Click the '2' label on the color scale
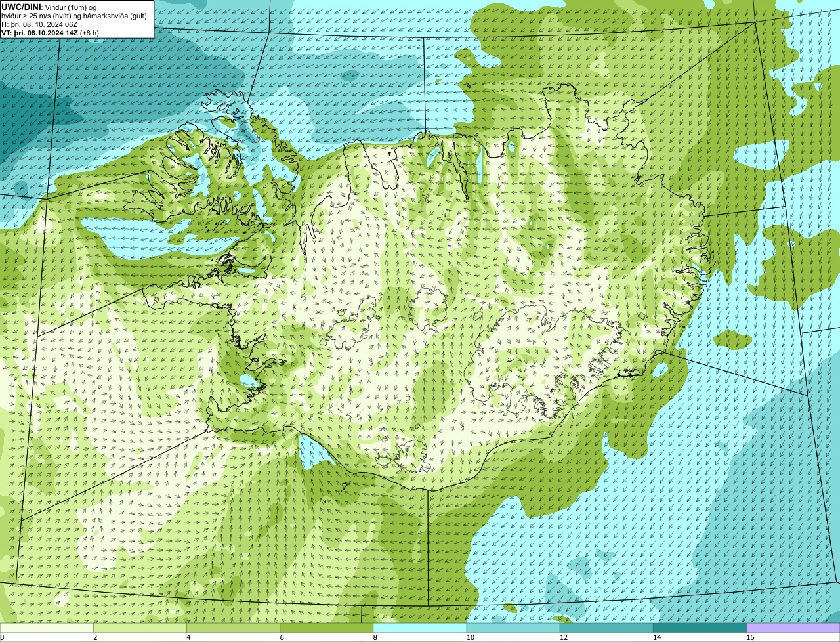Viewport: 840px width, 642px height. point(95,637)
